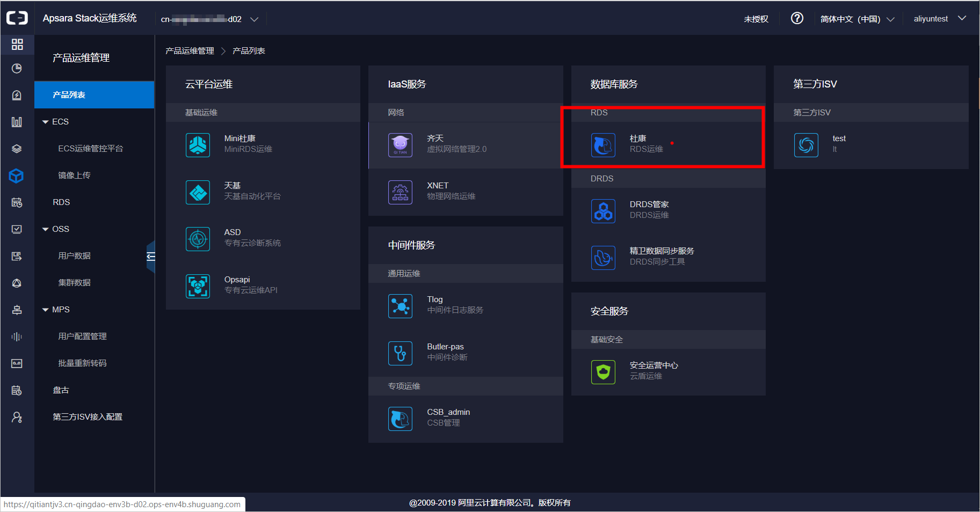Open the DRDS运维 entry
The height and width of the screenshot is (512, 980).
(x=649, y=215)
